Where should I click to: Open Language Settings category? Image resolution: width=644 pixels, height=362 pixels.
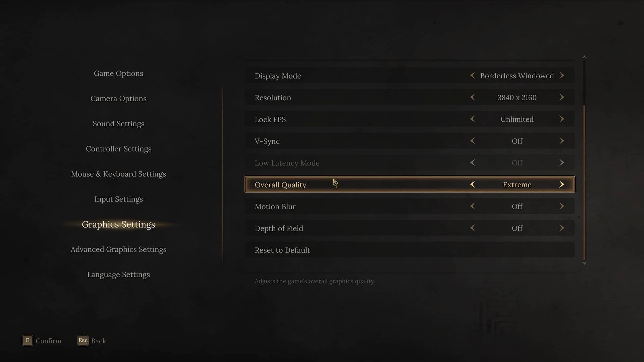tap(118, 275)
